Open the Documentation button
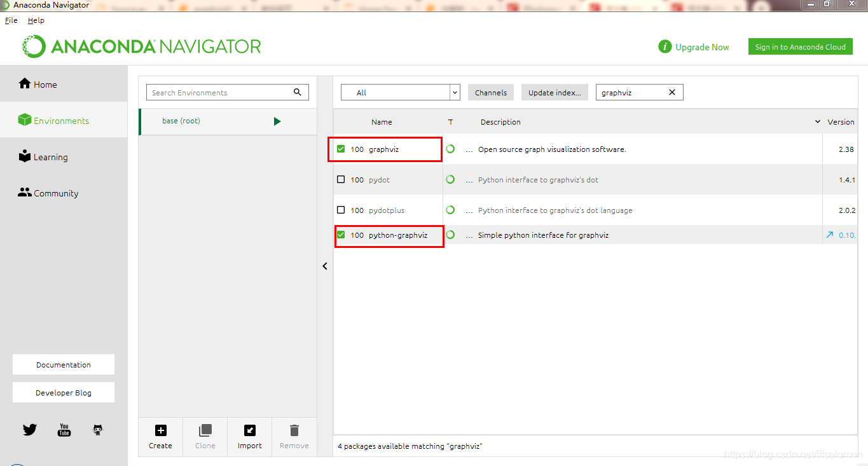Image resolution: width=868 pixels, height=466 pixels. [x=64, y=364]
